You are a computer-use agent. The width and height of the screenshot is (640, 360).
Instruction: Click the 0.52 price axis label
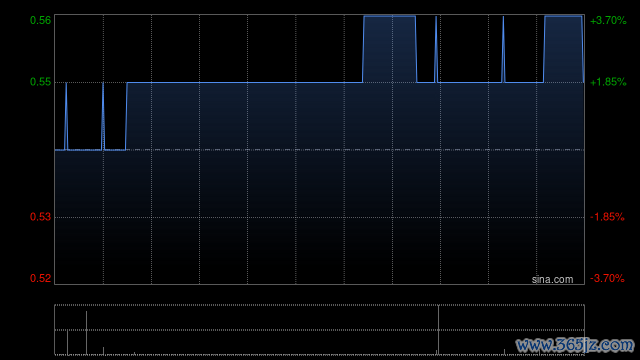coord(40,278)
